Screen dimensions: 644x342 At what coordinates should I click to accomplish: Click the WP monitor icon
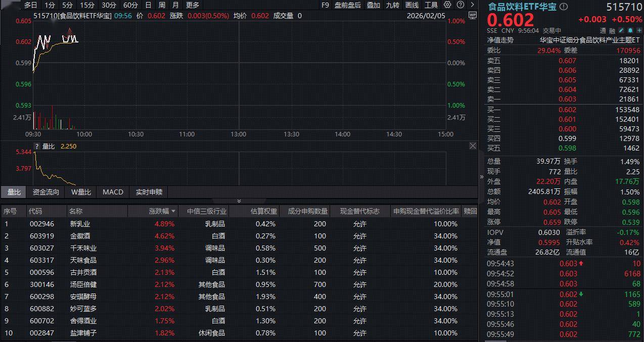point(473,16)
